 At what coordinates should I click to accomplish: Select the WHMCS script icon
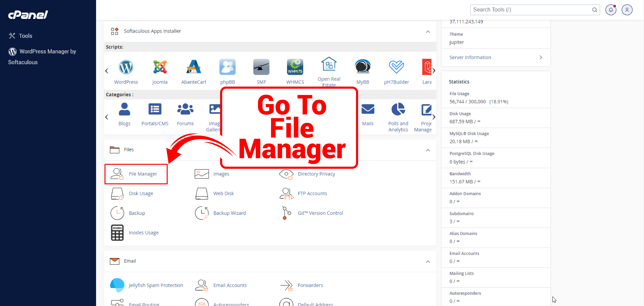tap(295, 67)
